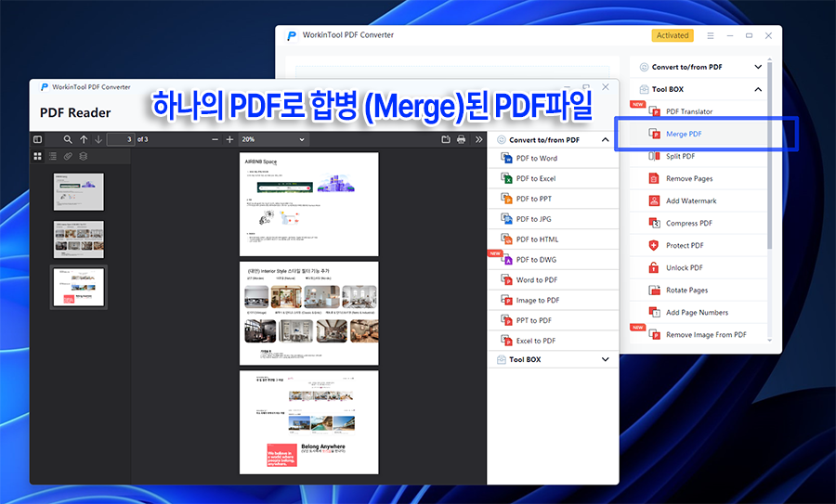Choose Word to PDF conversion
Viewport: 836px width, 504px height.
554,279
